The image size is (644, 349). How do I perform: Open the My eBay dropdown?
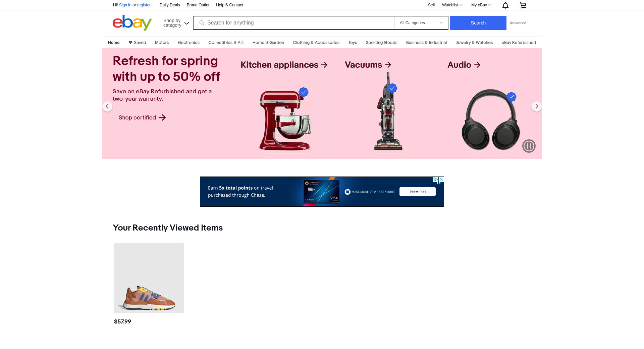coord(481,5)
